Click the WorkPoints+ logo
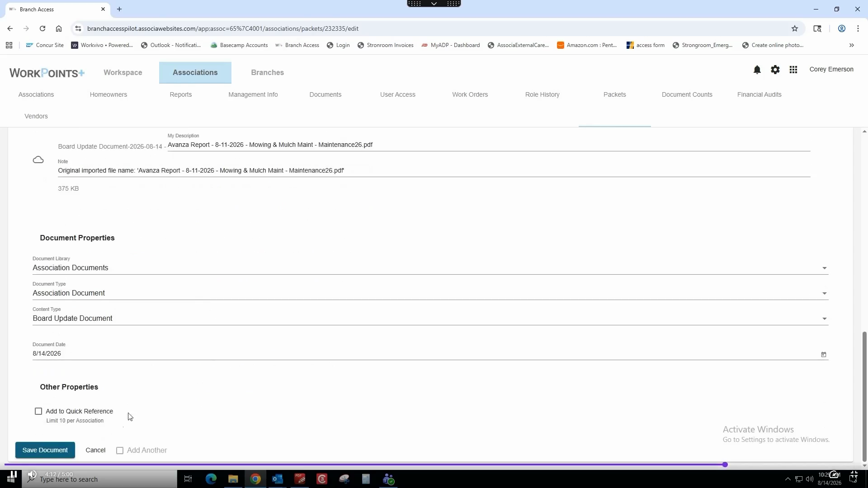The image size is (868, 488). (x=47, y=73)
